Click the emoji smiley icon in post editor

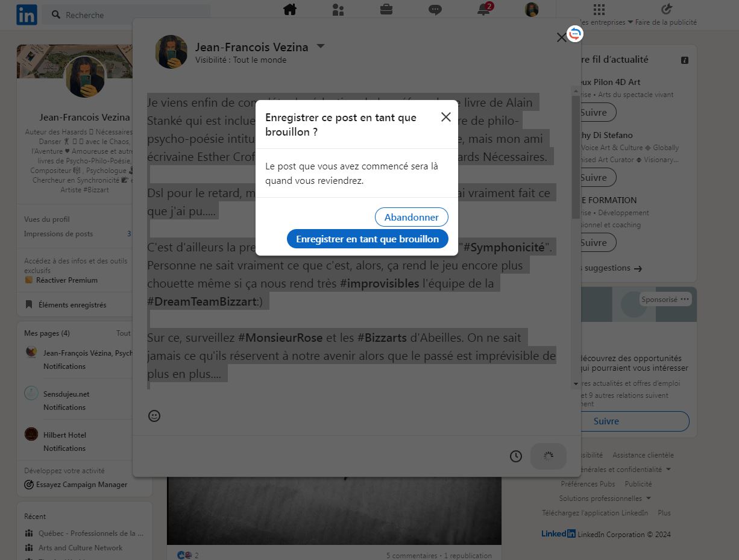(x=154, y=416)
